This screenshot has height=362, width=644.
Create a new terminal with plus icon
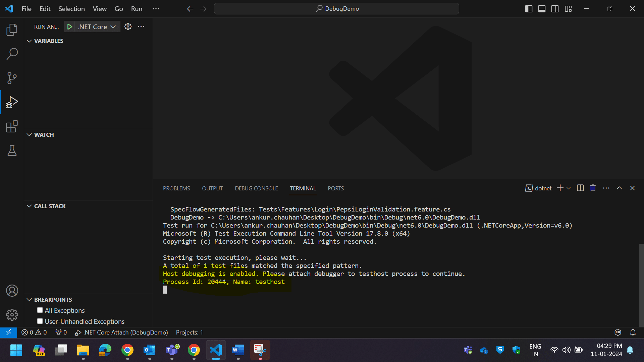click(560, 188)
